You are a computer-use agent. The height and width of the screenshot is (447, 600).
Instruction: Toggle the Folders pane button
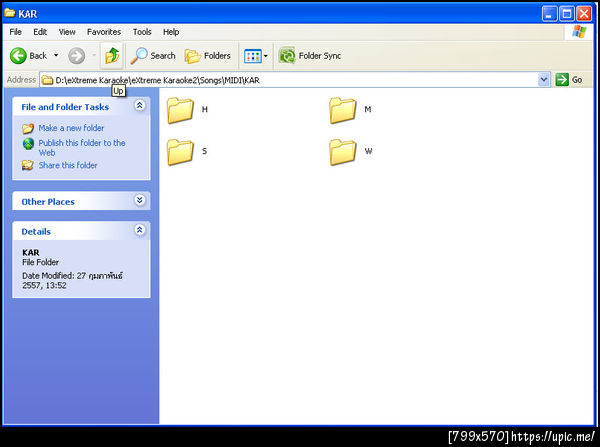[x=208, y=56]
